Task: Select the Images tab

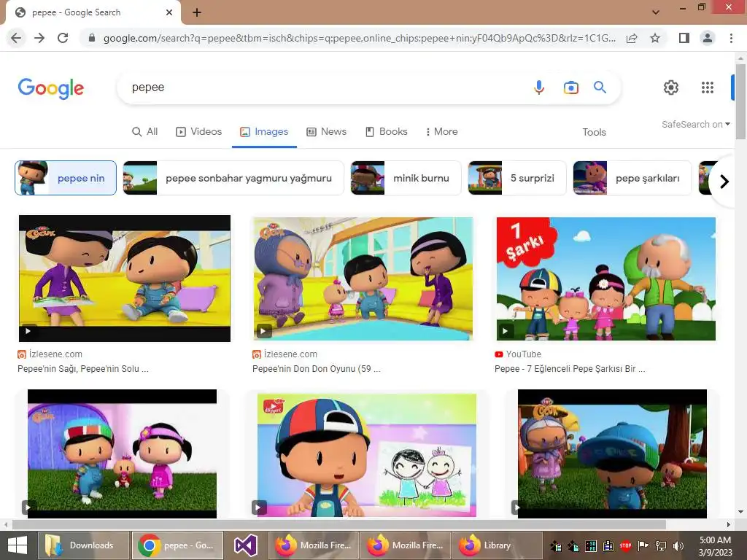Action: pyautogui.click(x=264, y=131)
